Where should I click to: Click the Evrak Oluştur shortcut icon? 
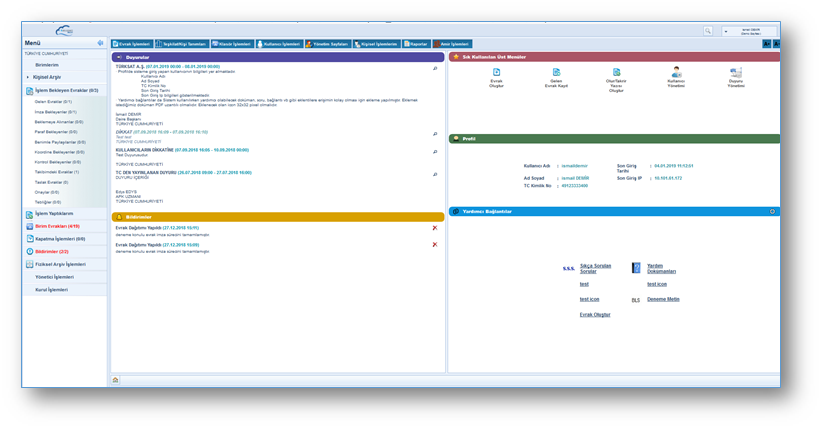click(x=496, y=73)
